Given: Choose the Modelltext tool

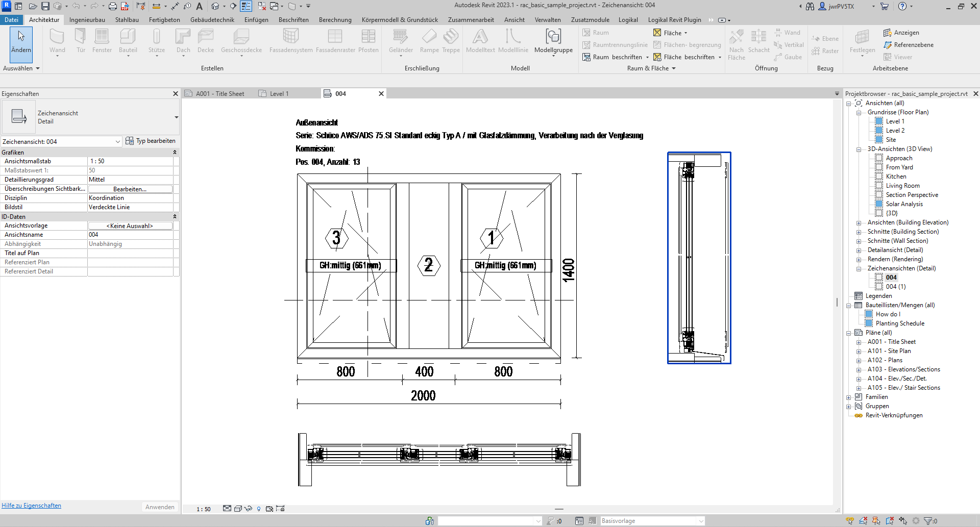Looking at the screenshot, I should pyautogui.click(x=480, y=41).
